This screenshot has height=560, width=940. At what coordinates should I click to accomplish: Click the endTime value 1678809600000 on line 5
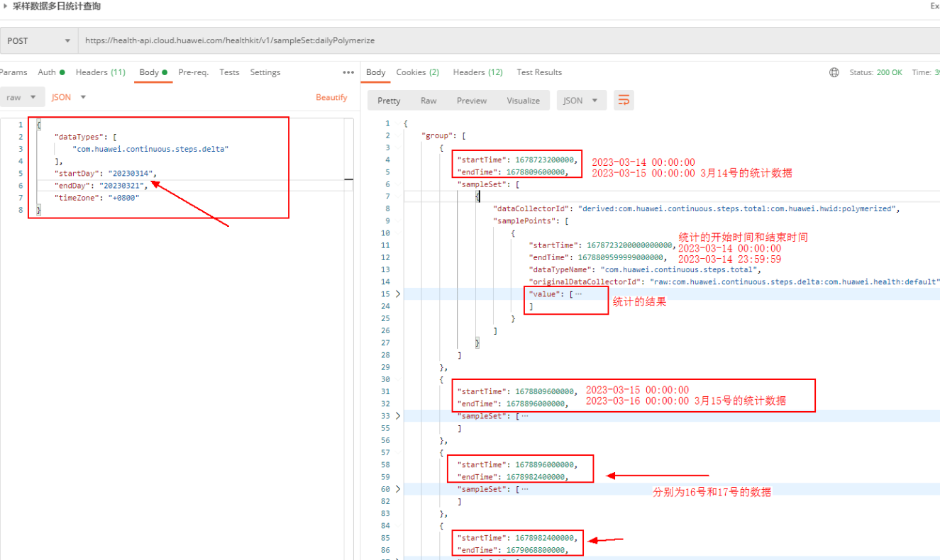(536, 172)
